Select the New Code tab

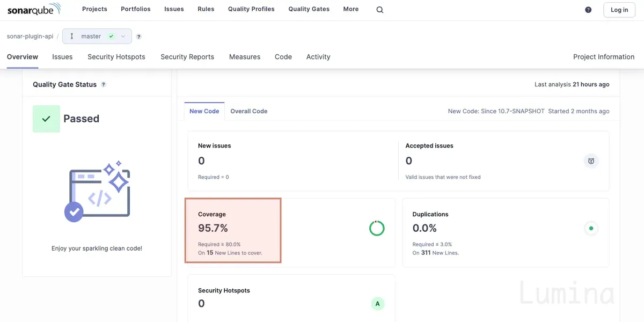(x=204, y=111)
